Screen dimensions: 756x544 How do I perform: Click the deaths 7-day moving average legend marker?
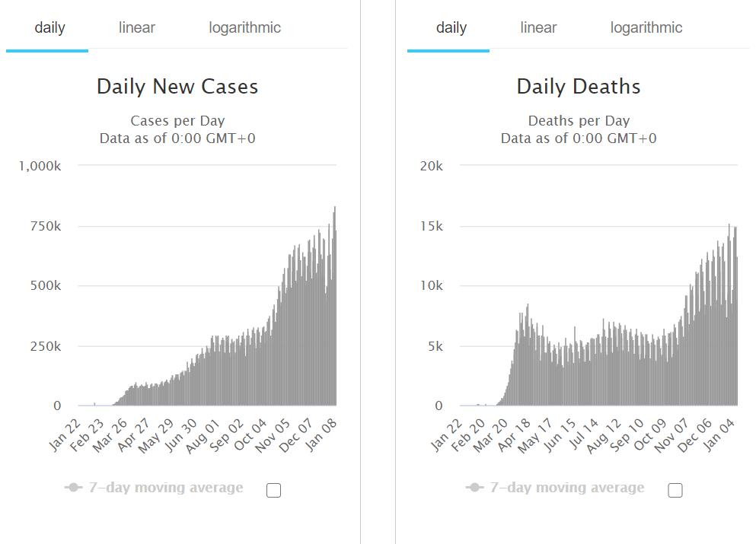click(475, 488)
